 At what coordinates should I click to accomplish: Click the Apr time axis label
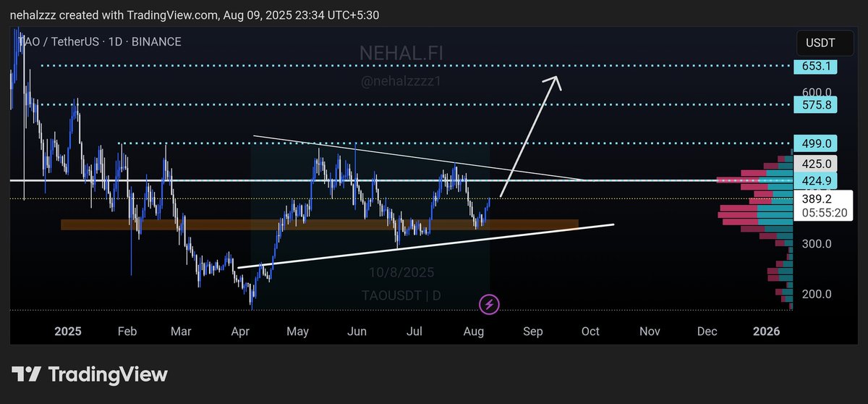point(241,332)
